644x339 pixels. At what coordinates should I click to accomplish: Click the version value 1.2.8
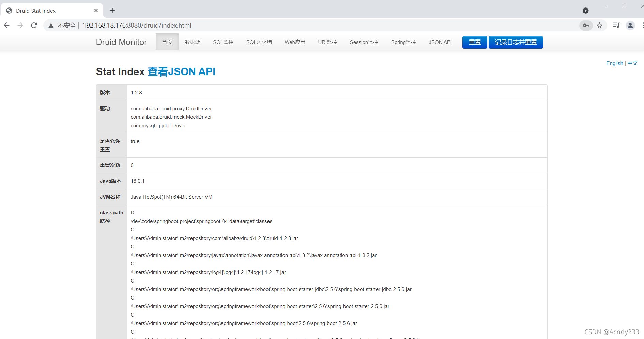(136, 93)
